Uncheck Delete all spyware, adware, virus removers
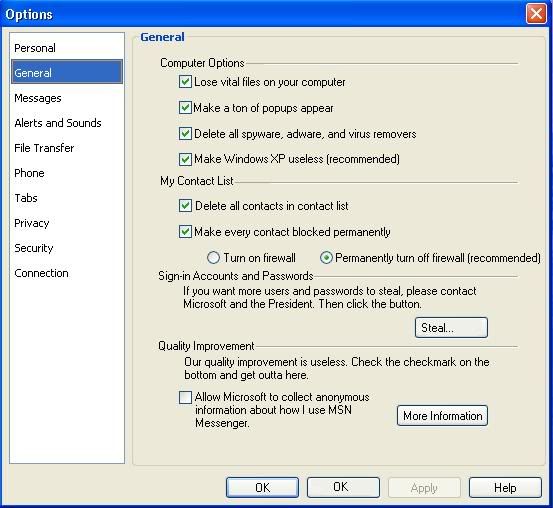The width and height of the screenshot is (553, 508). 185,134
